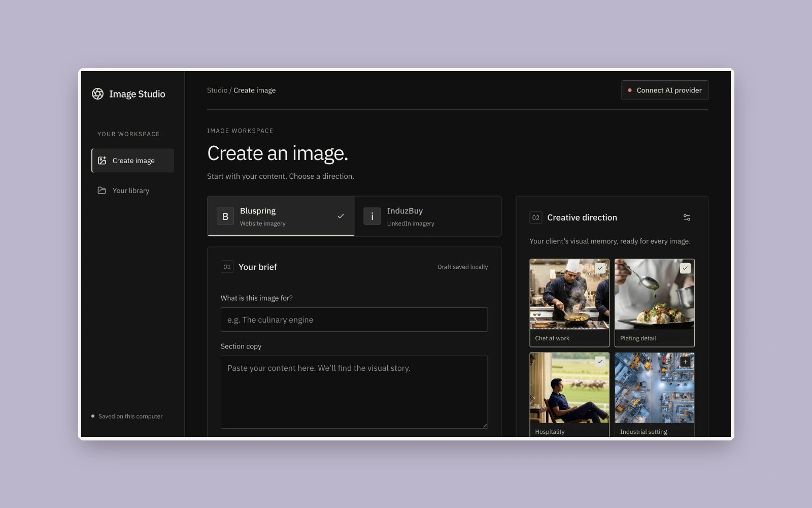This screenshot has width=812, height=508.
Task: Click the 'YOUR WORKSPACE' sidebar label
Action: point(128,134)
